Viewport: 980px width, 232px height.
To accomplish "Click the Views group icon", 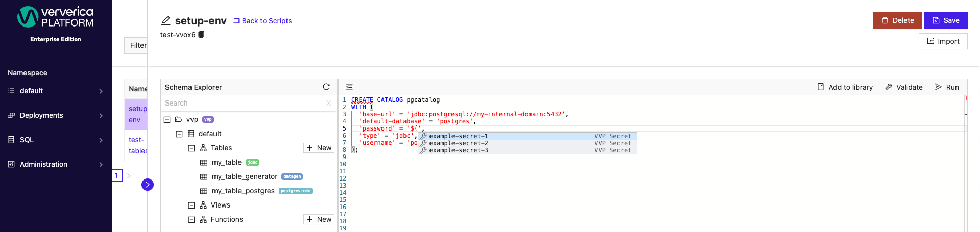I will coord(203,205).
